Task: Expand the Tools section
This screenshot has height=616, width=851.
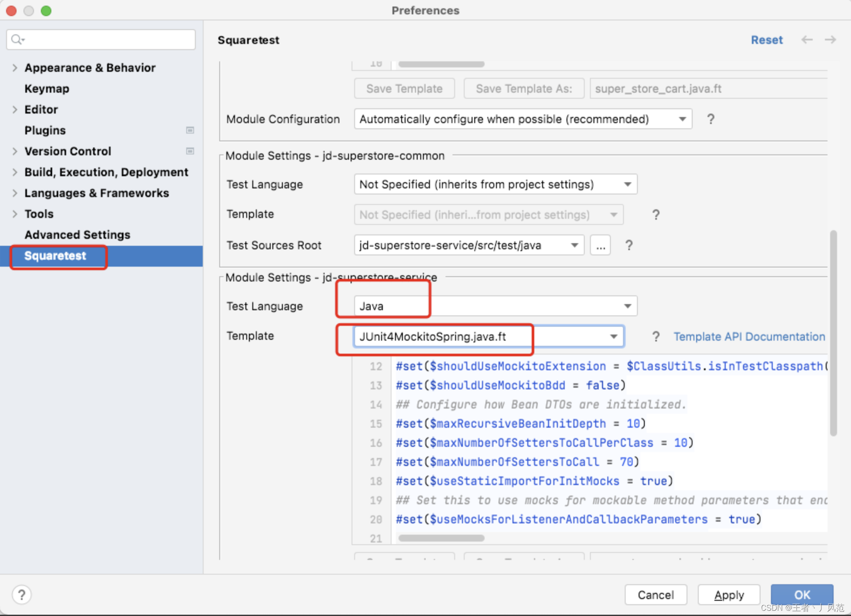Action: 15,214
